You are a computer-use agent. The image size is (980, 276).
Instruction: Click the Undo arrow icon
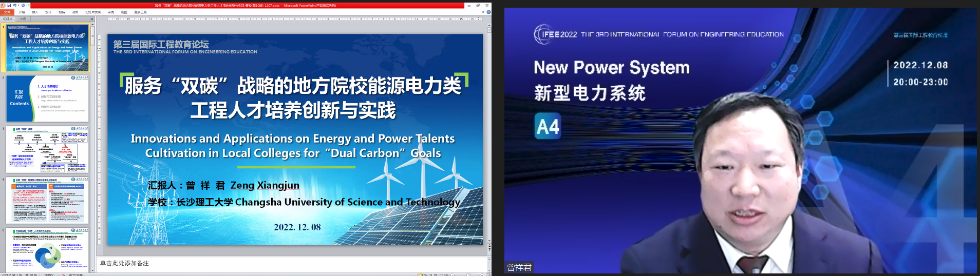click(x=15, y=5)
